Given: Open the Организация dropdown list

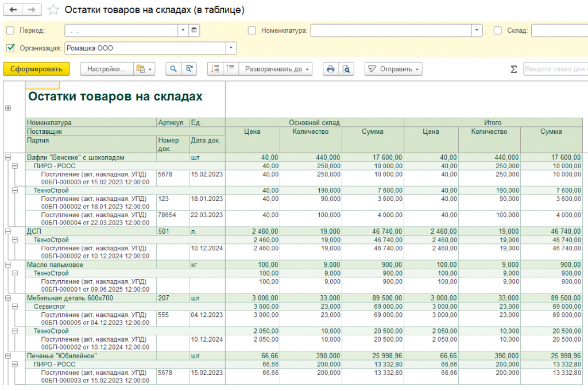Looking at the screenshot, I should click(231, 48).
